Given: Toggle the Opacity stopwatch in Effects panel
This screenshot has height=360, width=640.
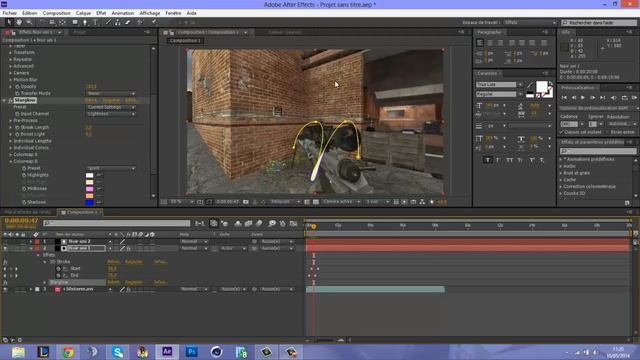Looking at the screenshot, I should coord(17,87).
